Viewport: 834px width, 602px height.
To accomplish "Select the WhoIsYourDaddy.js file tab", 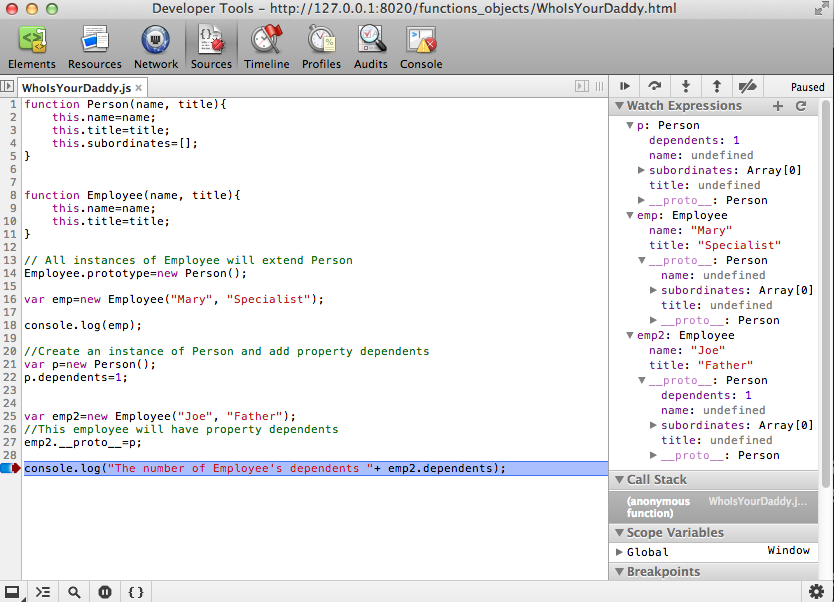I will click(76, 88).
